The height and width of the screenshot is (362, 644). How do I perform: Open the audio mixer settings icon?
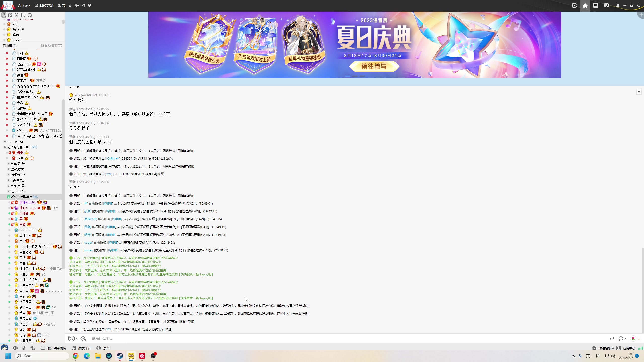[33, 348]
